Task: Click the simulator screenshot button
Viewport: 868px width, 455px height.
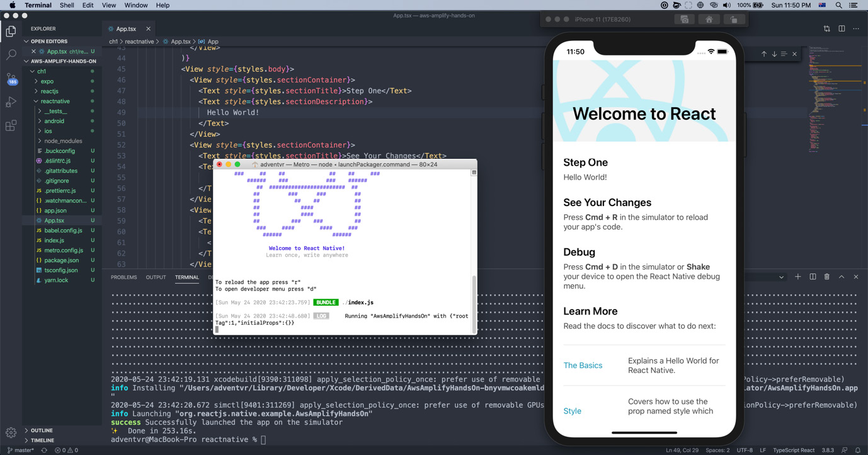Action: pyautogui.click(x=684, y=20)
